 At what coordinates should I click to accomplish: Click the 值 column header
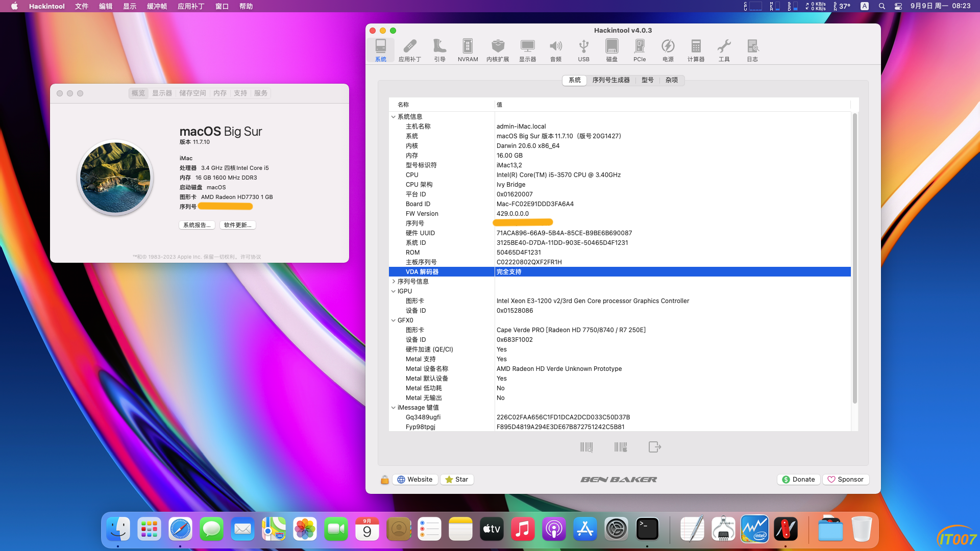click(x=673, y=105)
